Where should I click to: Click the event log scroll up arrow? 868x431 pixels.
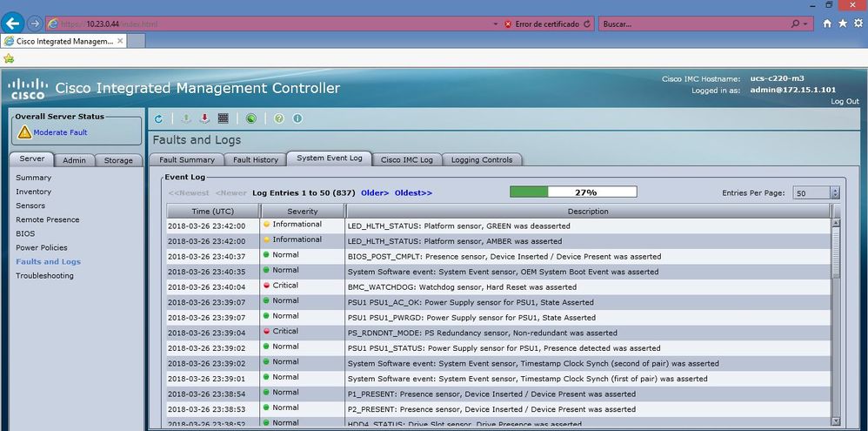tap(836, 223)
